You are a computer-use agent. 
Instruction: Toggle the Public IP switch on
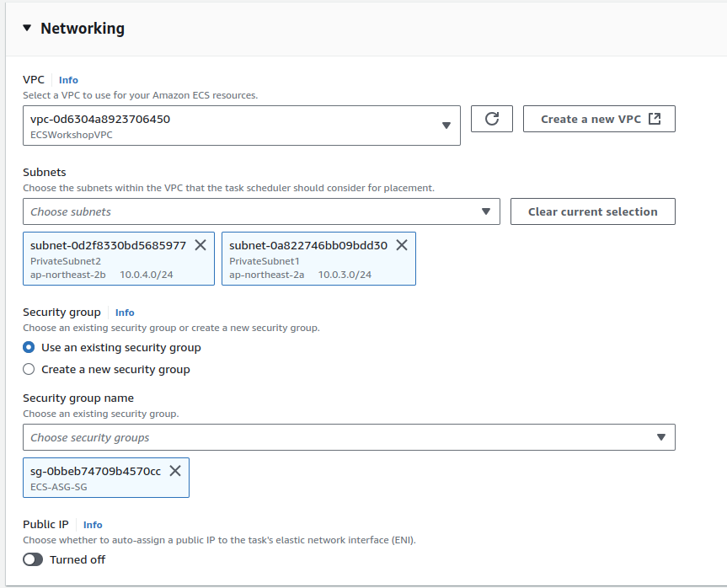[x=33, y=559]
